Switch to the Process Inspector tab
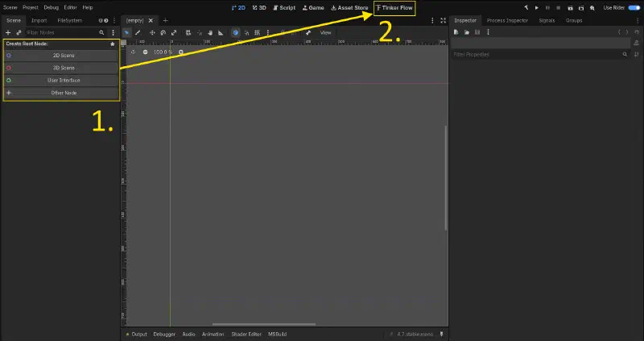This screenshot has height=341, width=644. pos(507,21)
